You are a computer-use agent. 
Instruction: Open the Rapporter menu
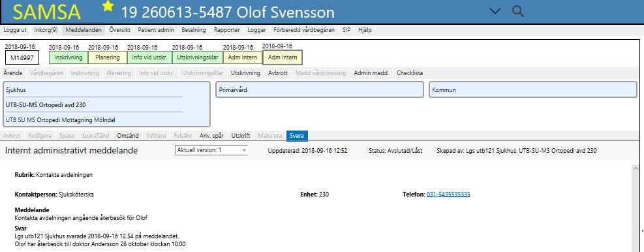pyautogui.click(x=226, y=30)
